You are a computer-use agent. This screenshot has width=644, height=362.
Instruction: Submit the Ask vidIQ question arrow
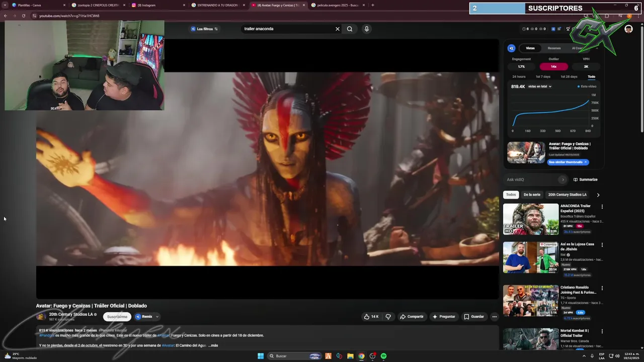coord(562,179)
